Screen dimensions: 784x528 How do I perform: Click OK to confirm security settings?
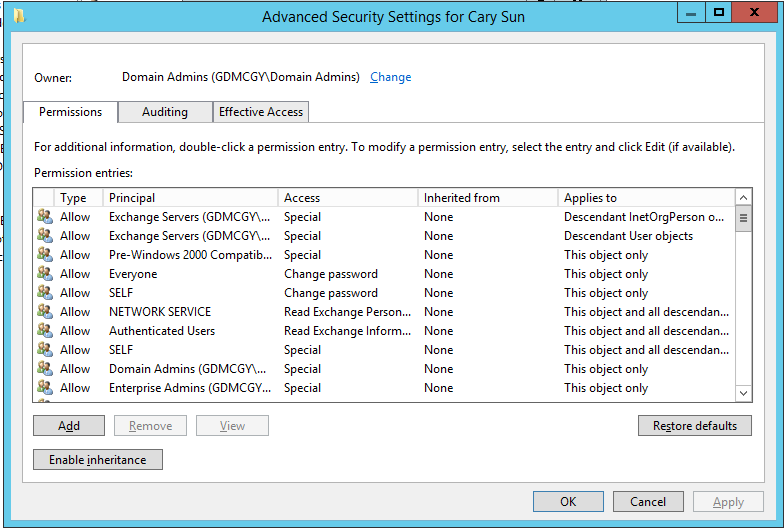[568, 502]
